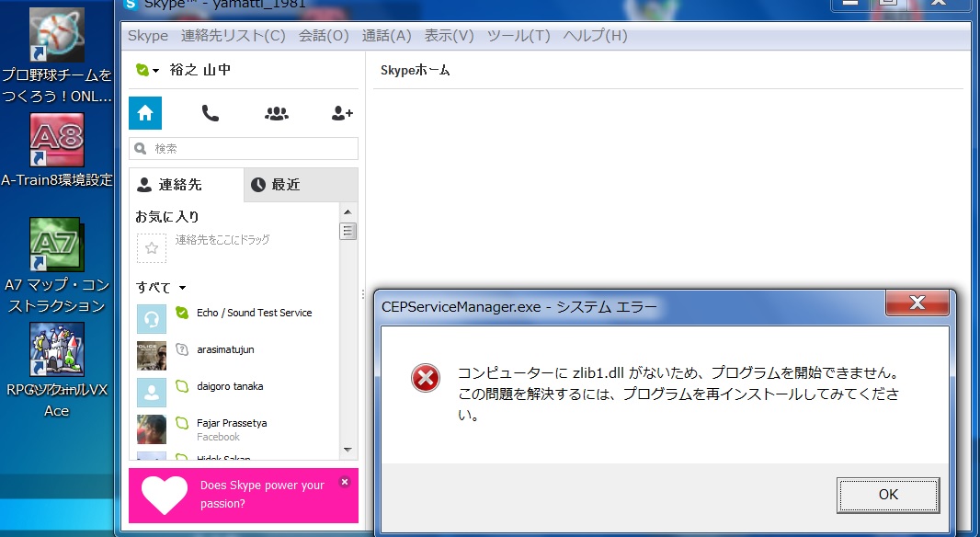This screenshot has width=980, height=537.
Task: Open the 表示(V) menu
Action: click(x=450, y=36)
